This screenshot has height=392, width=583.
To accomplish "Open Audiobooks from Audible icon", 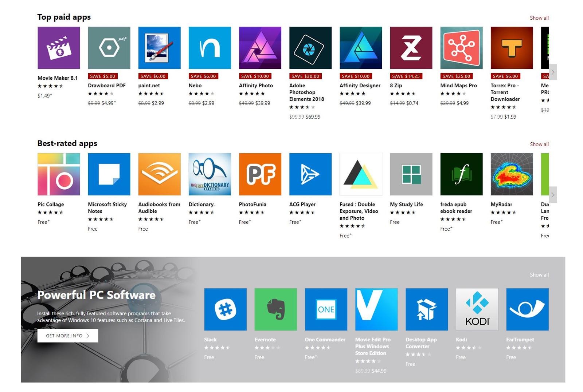I will point(159,174).
